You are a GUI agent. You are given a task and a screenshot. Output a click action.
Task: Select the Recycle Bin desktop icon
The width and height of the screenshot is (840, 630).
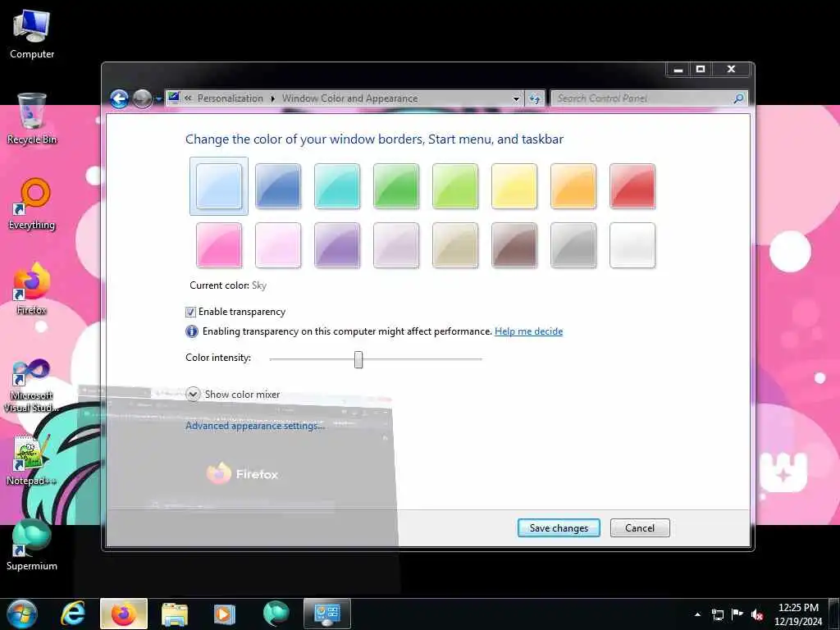coord(32,119)
